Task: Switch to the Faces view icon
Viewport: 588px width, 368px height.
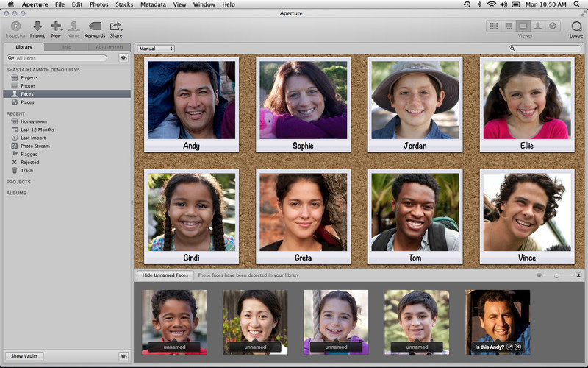Action: pos(537,26)
